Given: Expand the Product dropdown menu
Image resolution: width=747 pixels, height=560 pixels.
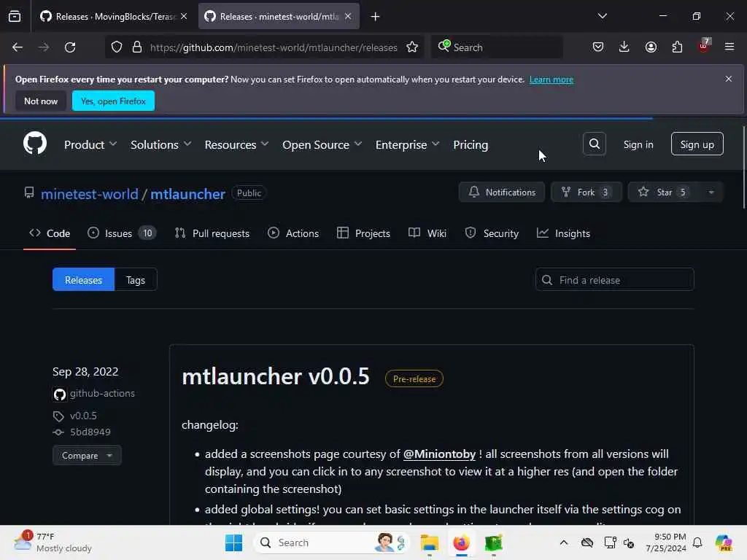Looking at the screenshot, I should pos(90,145).
